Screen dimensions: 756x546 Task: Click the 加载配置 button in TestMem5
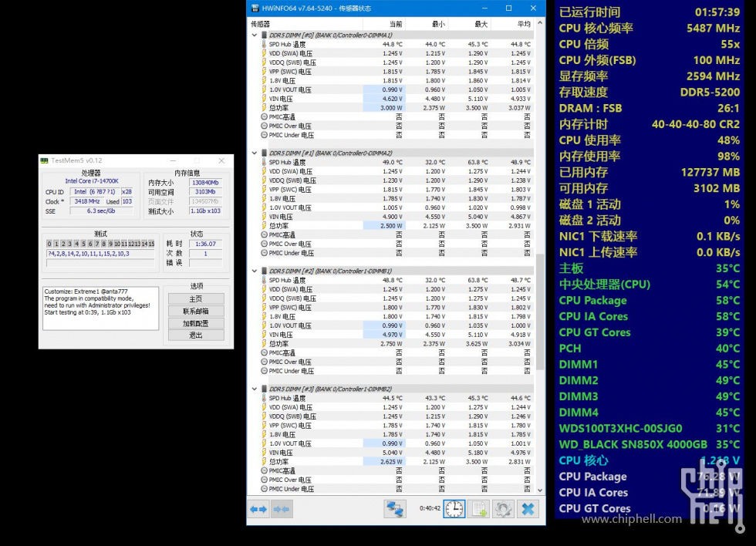pos(196,323)
